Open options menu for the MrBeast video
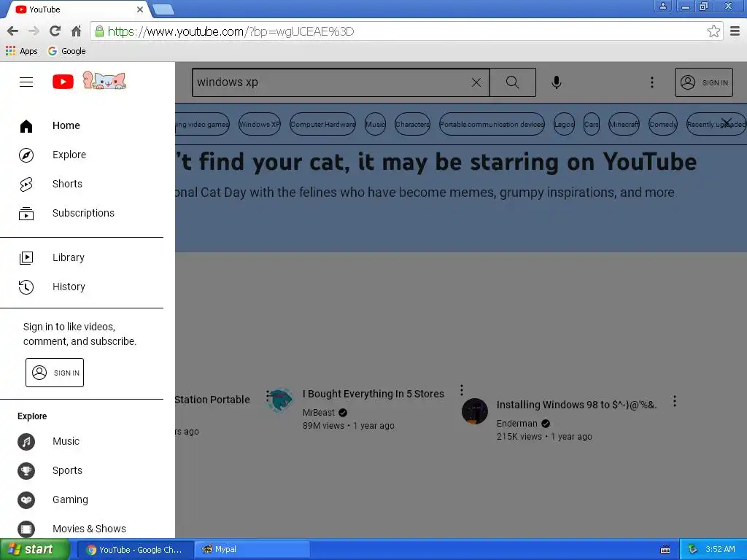 (x=461, y=391)
